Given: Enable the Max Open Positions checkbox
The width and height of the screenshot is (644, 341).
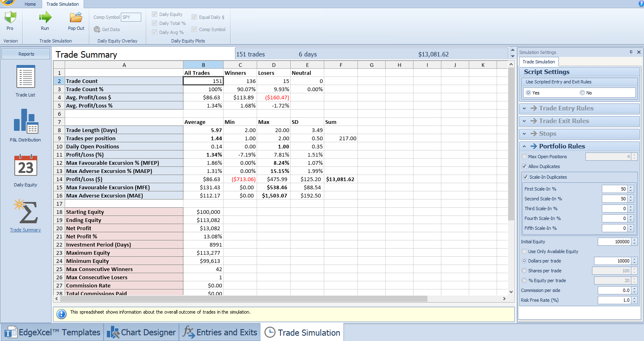Looking at the screenshot, I should click(x=524, y=157).
